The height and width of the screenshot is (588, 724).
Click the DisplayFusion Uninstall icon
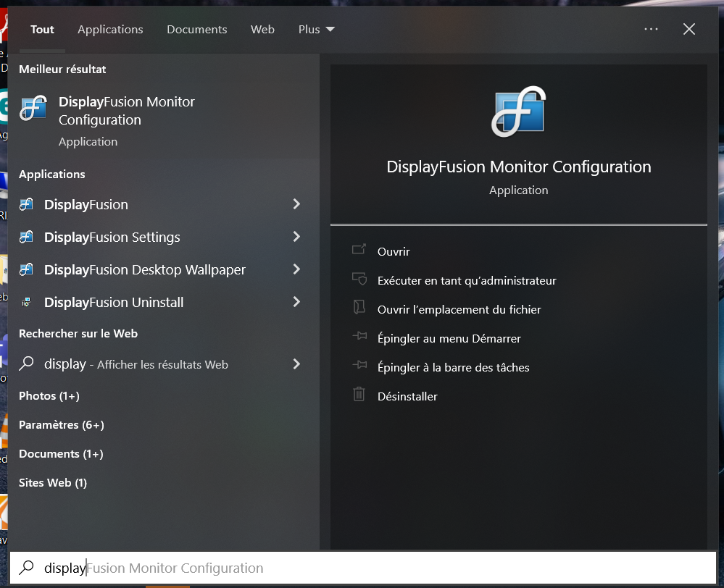[x=26, y=302]
